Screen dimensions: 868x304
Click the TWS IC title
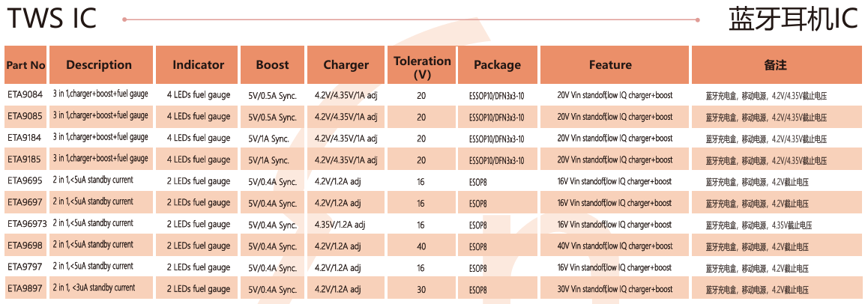(51, 19)
